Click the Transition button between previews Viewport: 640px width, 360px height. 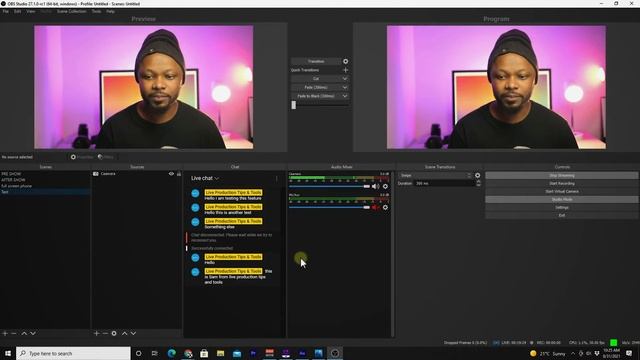[316, 61]
